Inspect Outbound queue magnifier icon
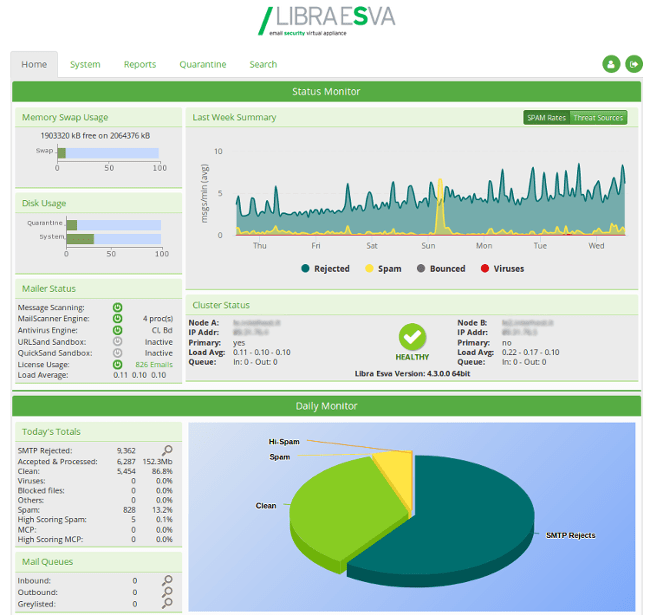 [167, 592]
